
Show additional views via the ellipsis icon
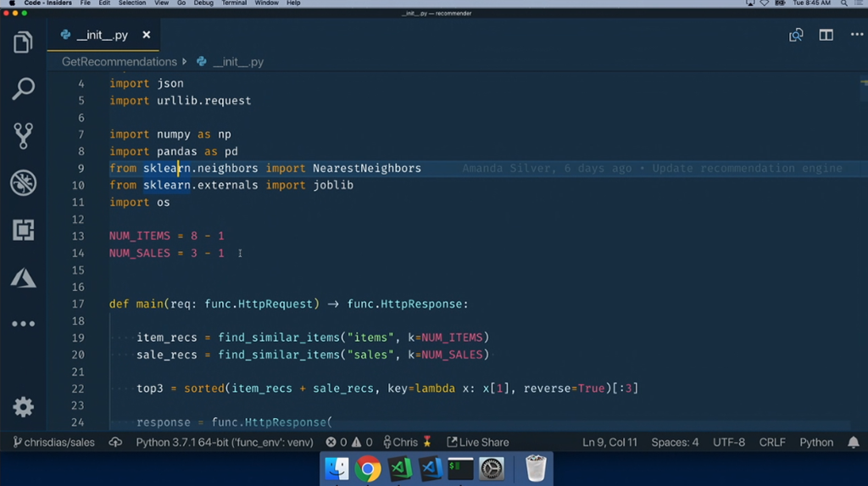coord(23,323)
